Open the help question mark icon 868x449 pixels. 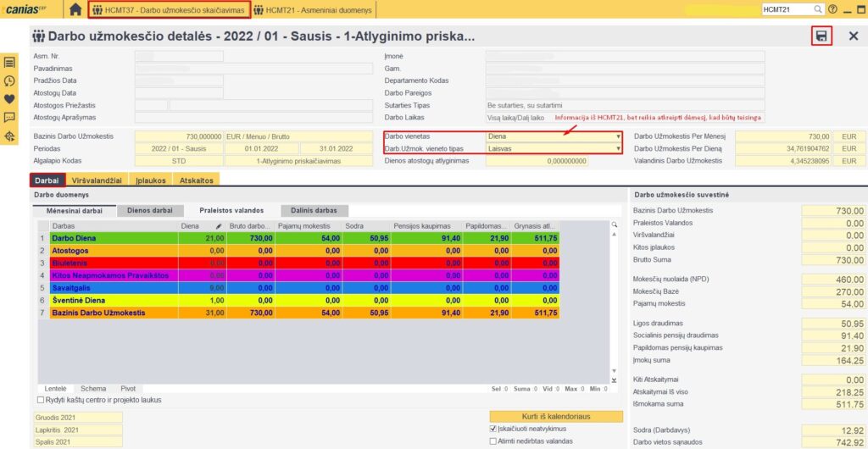[x=832, y=9]
